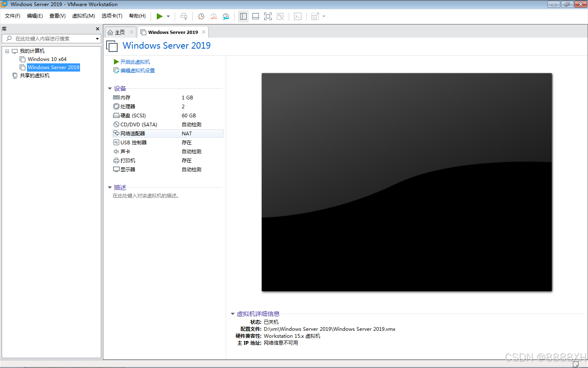Select the 声卡 device row
The height and width of the screenshot is (368, 588).
pyautogui.click(x=168, y=152)
